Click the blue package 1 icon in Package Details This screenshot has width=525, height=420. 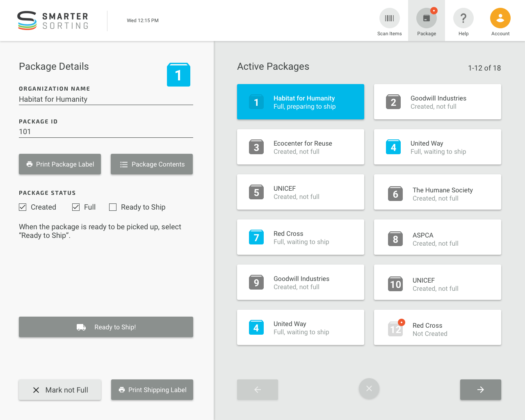click(x=178, y=75)
